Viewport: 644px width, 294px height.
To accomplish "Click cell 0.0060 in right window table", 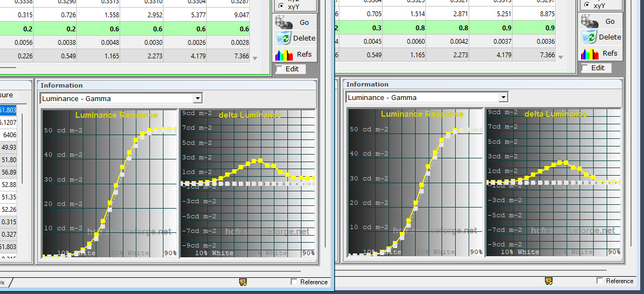I will 404,42.
